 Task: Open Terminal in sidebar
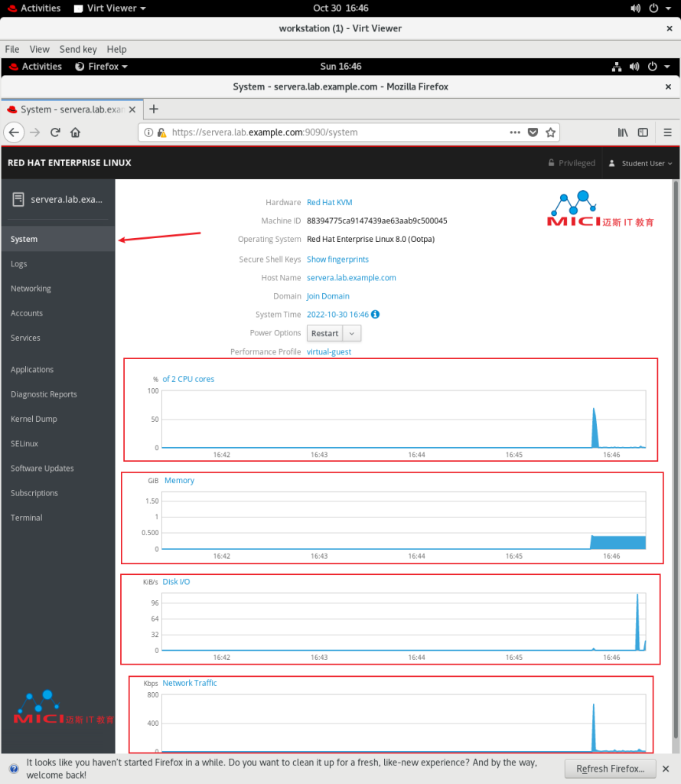pyautogui.click(x=58, y=518)
